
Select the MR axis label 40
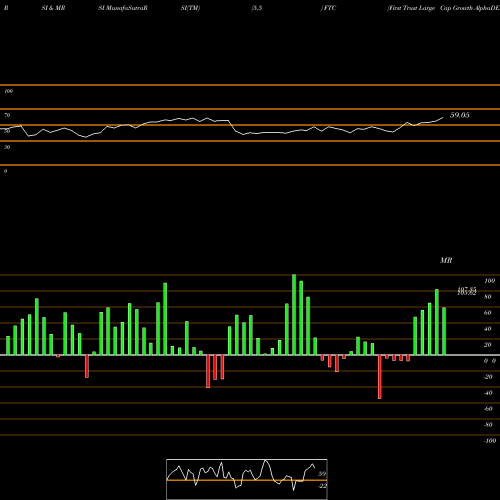click(x=487, y=329)
